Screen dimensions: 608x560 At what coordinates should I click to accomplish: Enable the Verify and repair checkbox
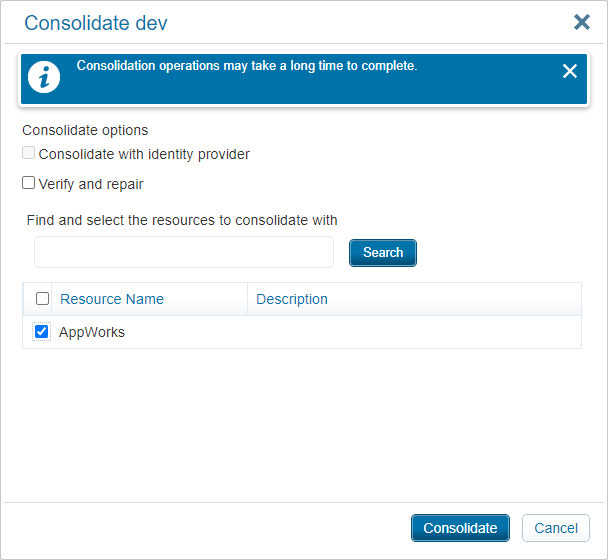29,183
